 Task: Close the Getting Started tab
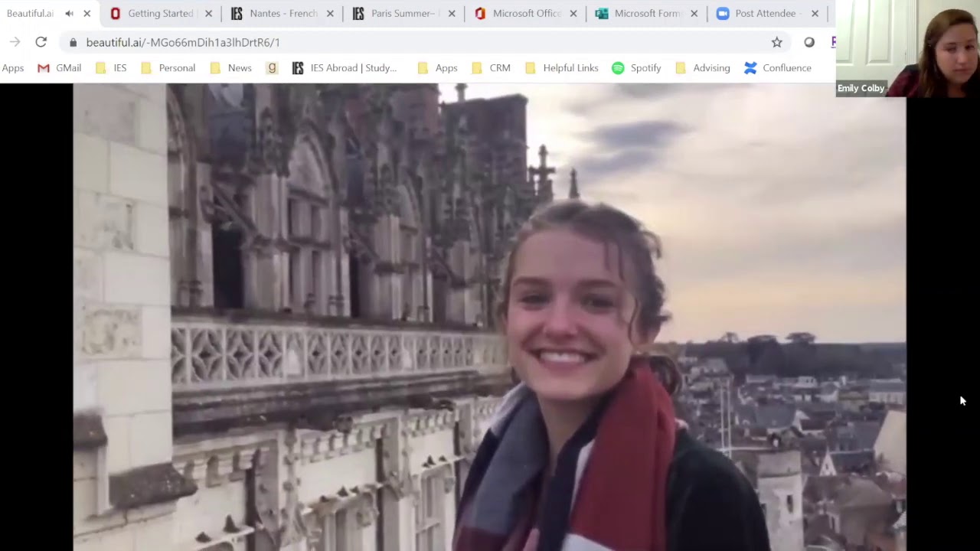tap(208, 14)
